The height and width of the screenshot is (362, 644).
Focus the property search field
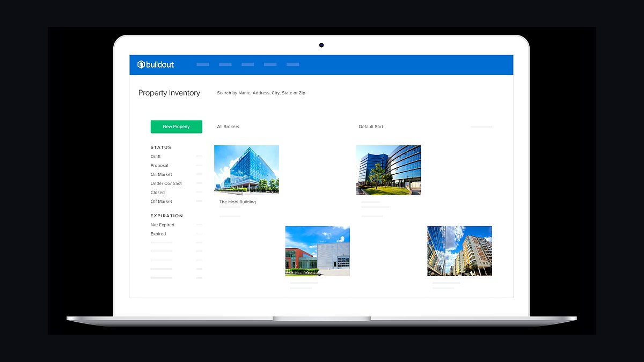click(x=261, y=93)
